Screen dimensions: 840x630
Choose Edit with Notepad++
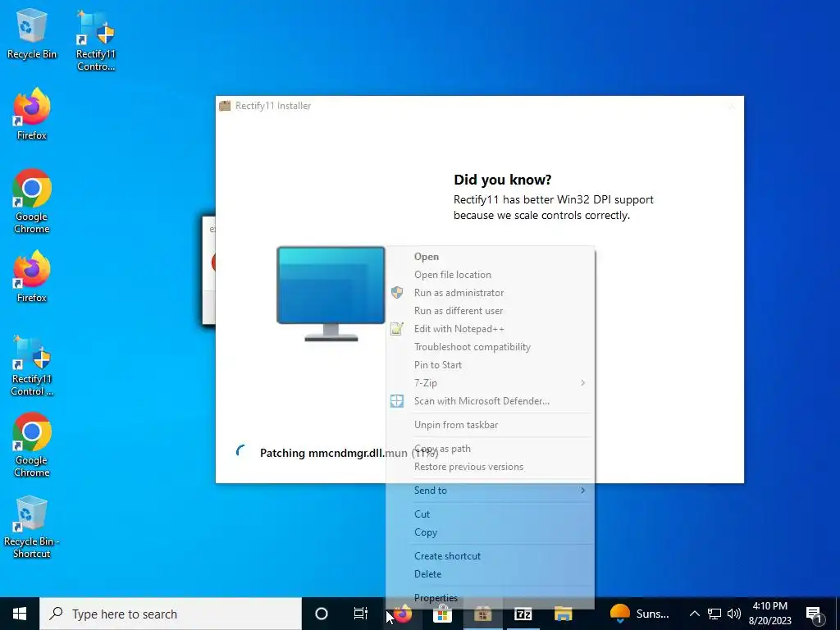point(491,329)
